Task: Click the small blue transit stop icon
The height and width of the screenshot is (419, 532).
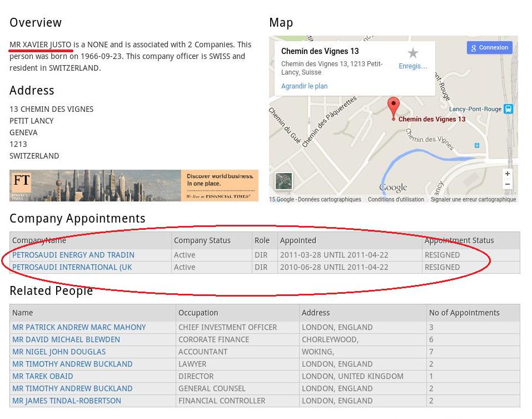Action: pos(477,145)
